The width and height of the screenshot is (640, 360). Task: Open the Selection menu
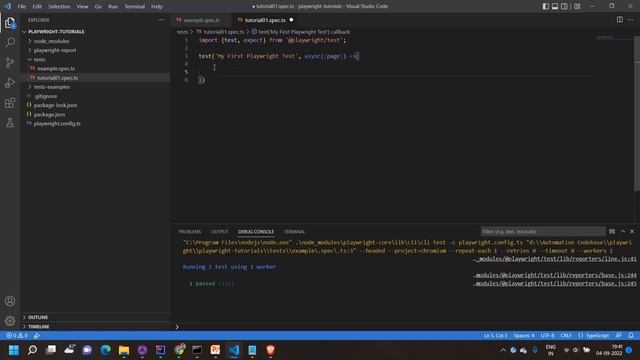point(59,7)
